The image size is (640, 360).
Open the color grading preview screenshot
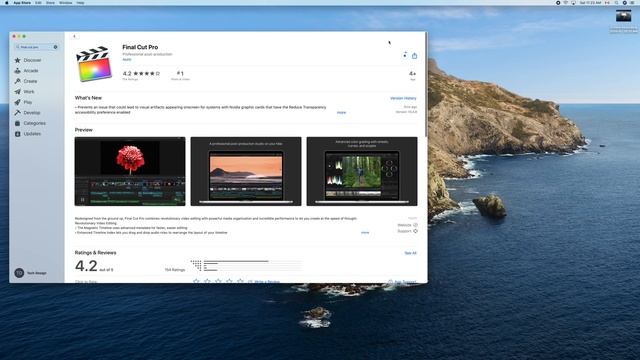[x=362, y=171]
